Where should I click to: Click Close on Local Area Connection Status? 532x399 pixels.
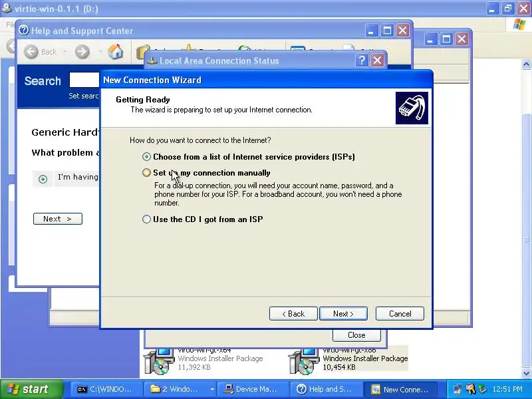[x=356, y=335]
